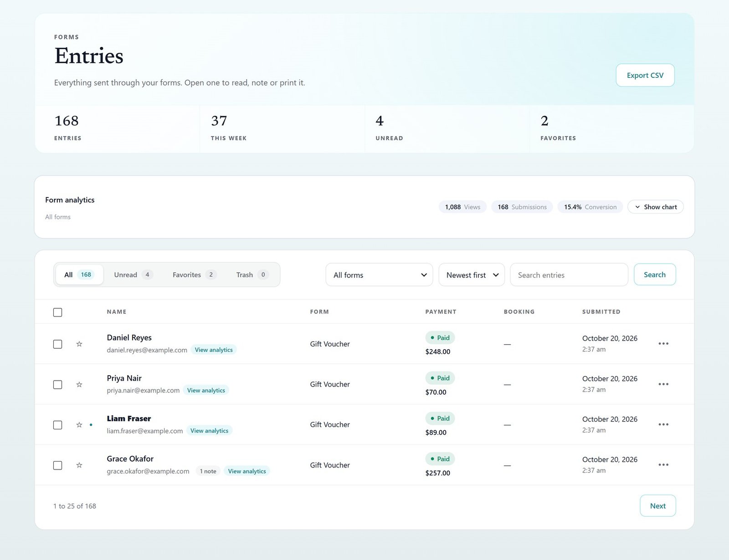729x560 pixels.
Task: View analytics for Liam Fraser
Action: (x=209, y=431)
